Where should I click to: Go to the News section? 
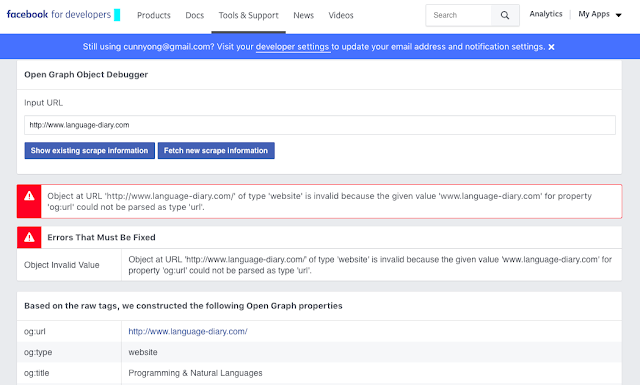304,16
